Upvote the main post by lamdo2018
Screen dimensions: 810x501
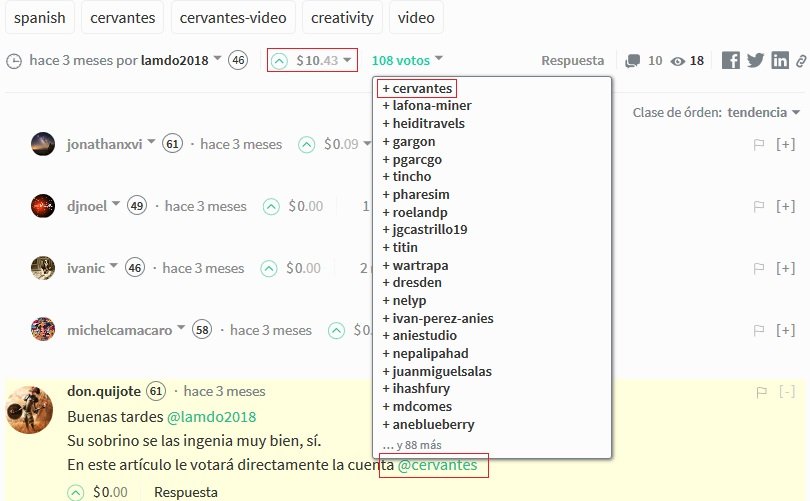279,61
